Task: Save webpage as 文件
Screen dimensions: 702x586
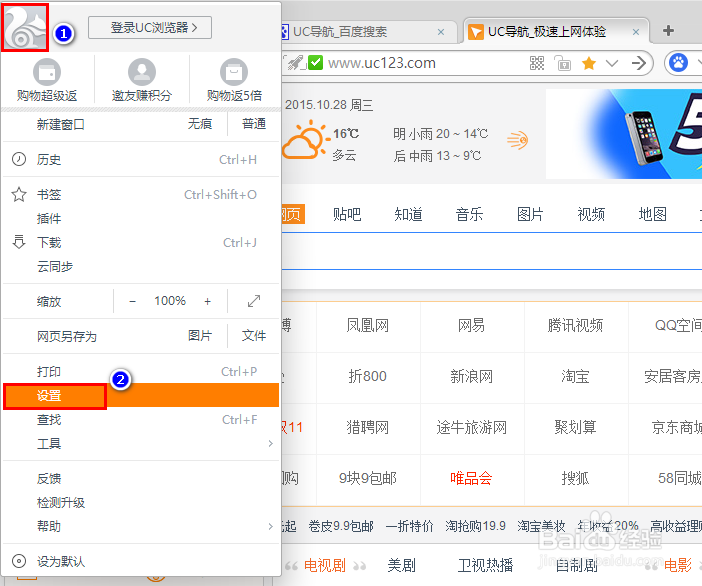Action: tap(254, 336)
